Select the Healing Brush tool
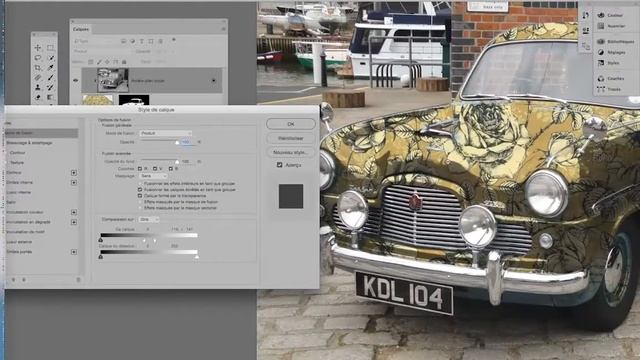Viewport: 640px width, 360px height. point(38,77)
